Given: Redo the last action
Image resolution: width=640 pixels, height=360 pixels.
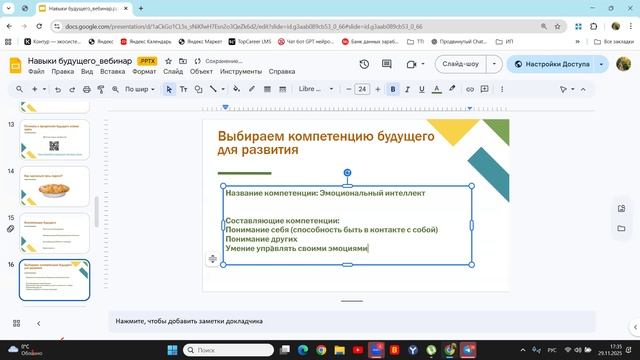Looking at the screenshot, I should (x=72, y=89).
